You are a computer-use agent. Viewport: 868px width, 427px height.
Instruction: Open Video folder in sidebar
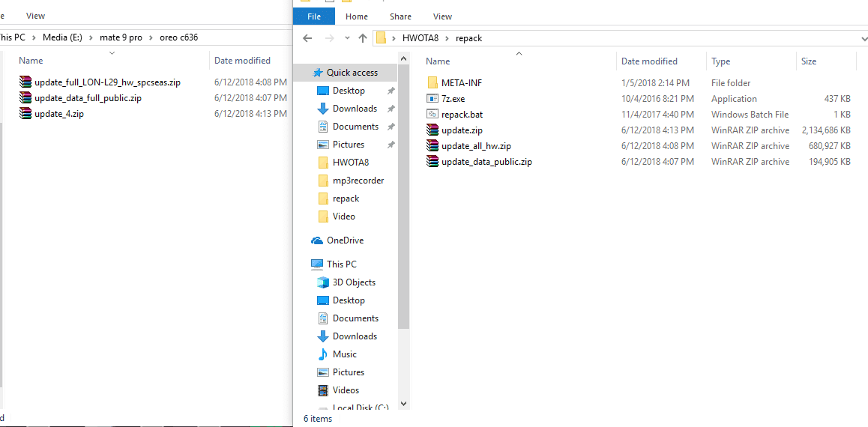[344, 216]
